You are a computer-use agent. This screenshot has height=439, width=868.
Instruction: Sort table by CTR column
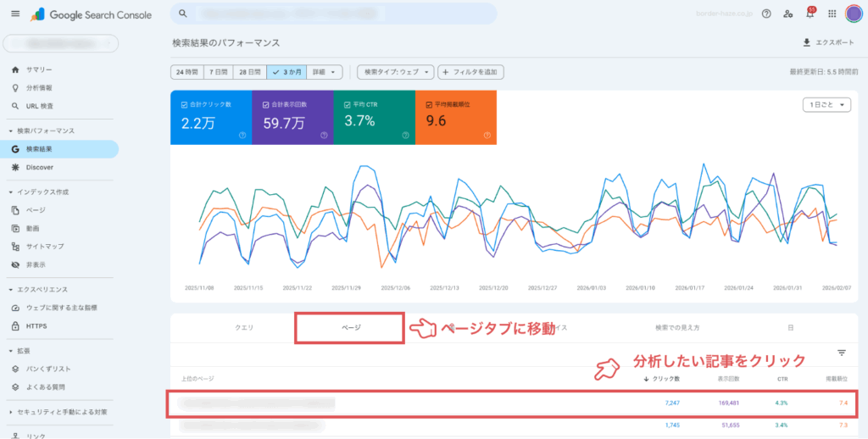pyautogui.click(x=782, y=379)
